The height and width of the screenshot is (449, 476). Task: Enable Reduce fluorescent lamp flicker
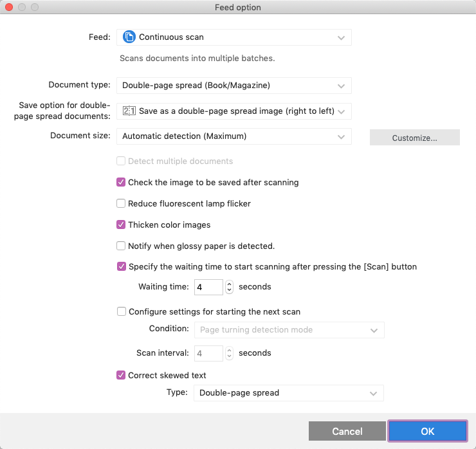[x=121, y=203]
